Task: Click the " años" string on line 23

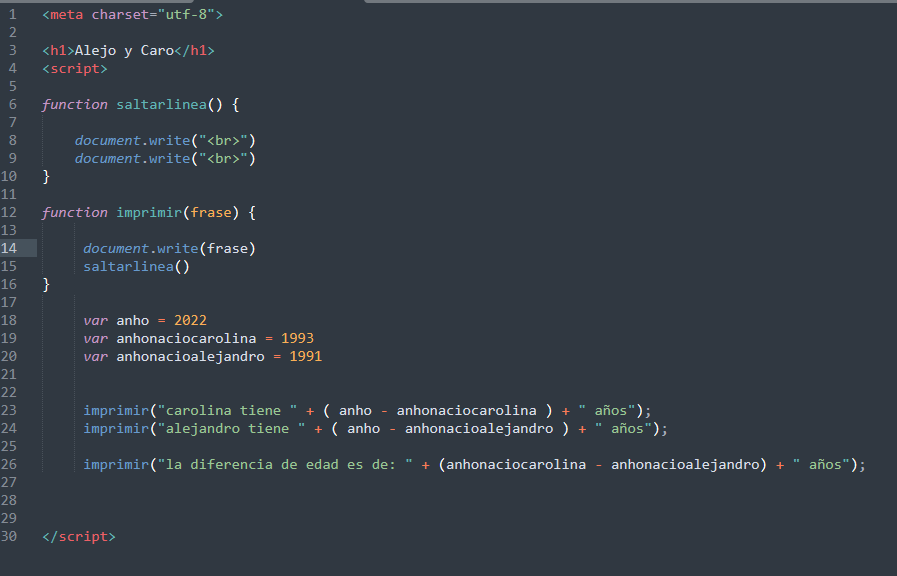Action: (x=607, y=410)
